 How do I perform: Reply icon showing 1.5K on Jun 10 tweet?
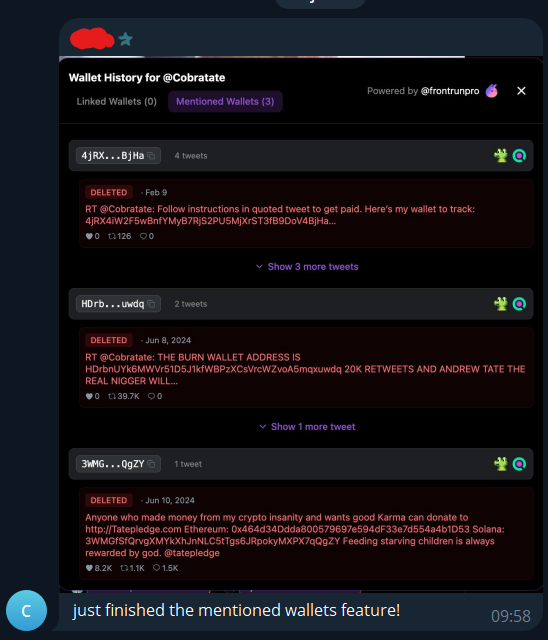click(x=156, y=568)
